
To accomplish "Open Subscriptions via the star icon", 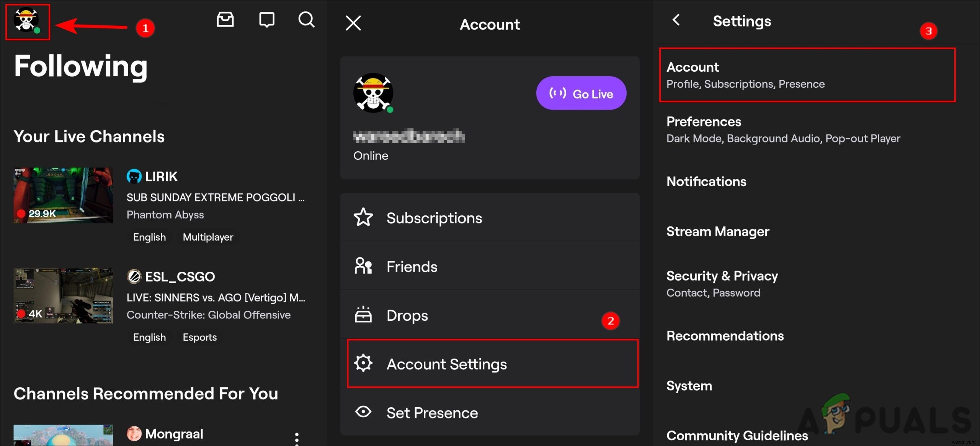I will point(363,217).
